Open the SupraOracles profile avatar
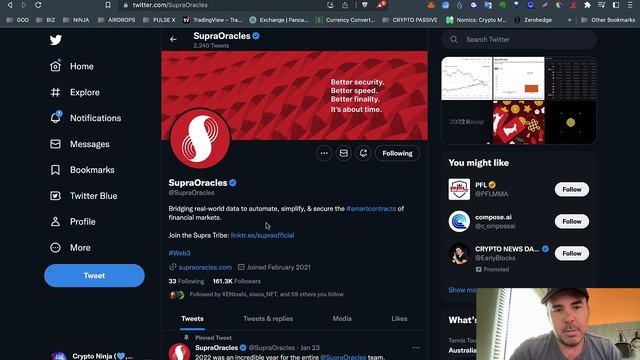Screen dimensions: 640x360 pyautogui.click(x=200, y=138)
